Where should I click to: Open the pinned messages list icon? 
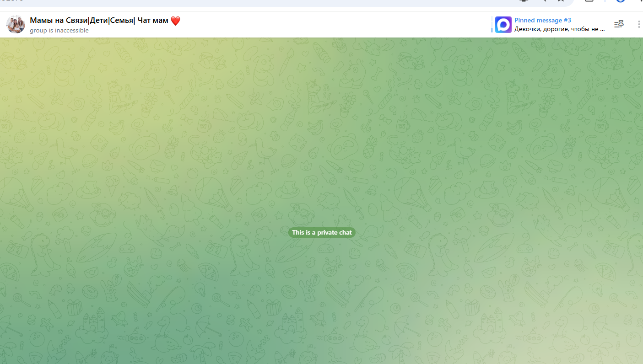[619, 24]
